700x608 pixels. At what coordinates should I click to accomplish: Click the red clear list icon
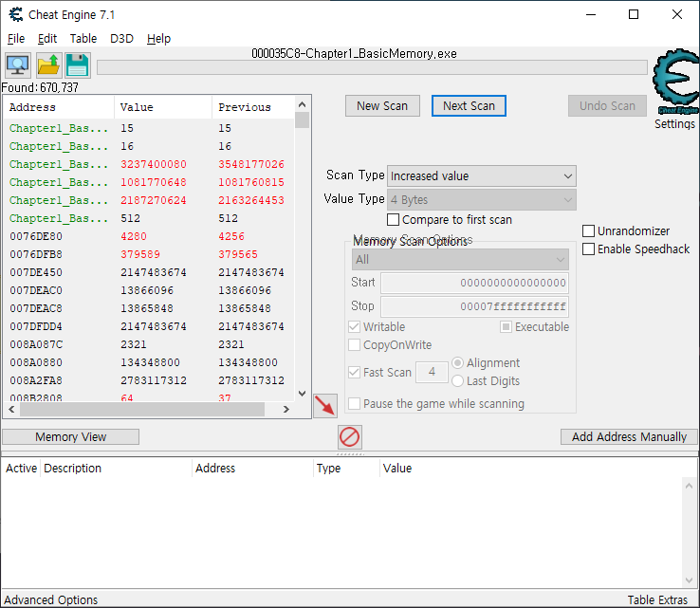(350, 436)
